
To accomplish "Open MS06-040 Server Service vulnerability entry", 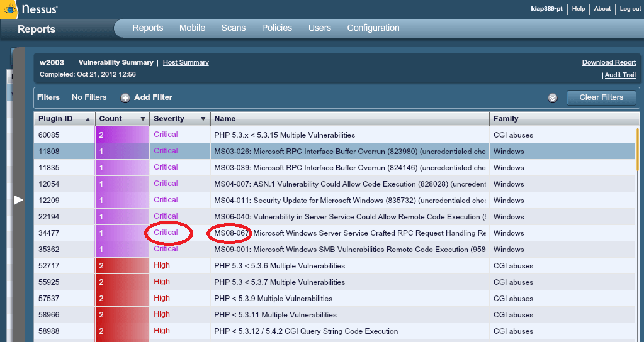I will pyautogui.click(x=350, y=217).
